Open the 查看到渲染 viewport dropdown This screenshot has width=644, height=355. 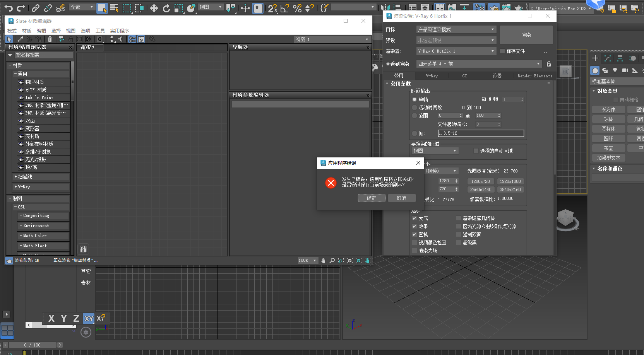pyautogui.click(x=479, y=64)
